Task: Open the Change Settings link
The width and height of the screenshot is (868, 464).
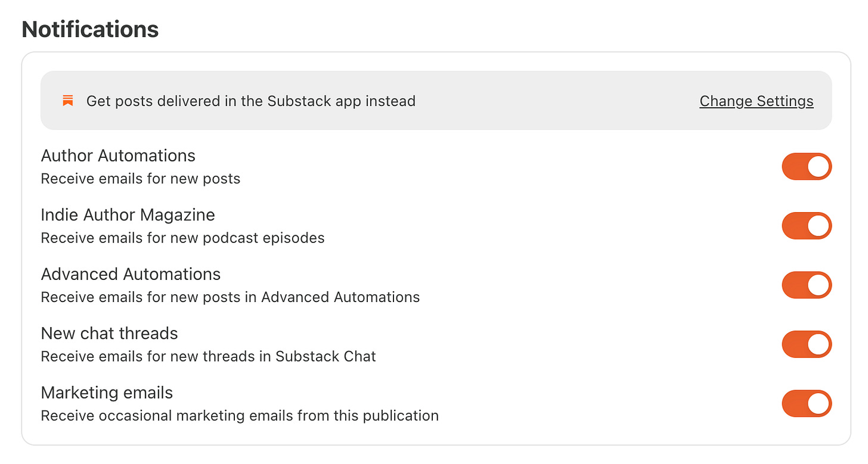Action: pos(757,101)
